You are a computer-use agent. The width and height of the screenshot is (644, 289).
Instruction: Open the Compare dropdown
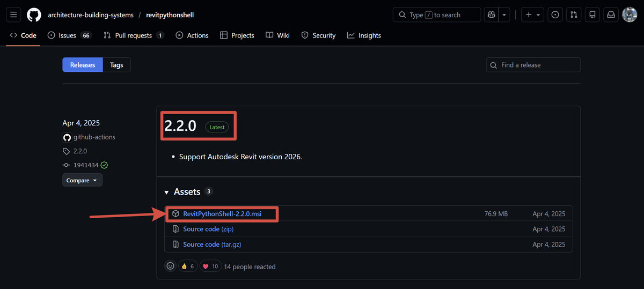(82, 180)
